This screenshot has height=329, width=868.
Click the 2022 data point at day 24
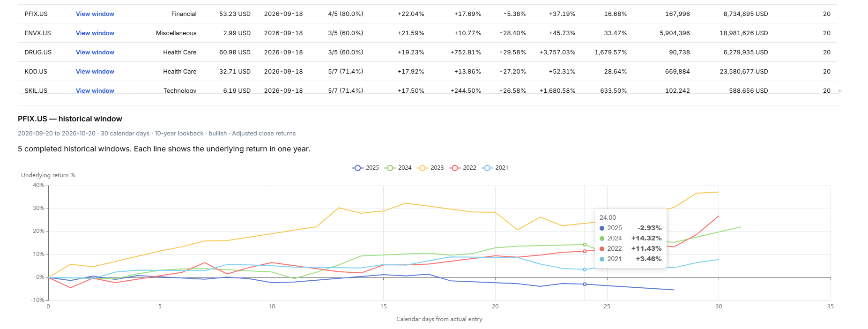[x=585, y=251]
